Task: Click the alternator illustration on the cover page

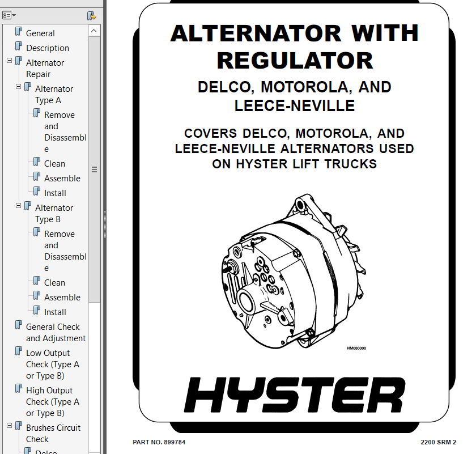Action: (x=294, y=271)
